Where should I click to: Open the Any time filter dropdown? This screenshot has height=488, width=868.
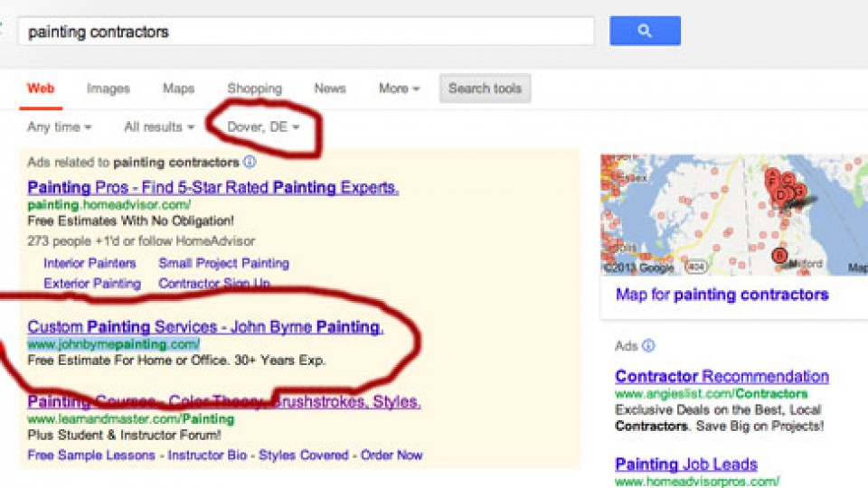click(60, 127)
